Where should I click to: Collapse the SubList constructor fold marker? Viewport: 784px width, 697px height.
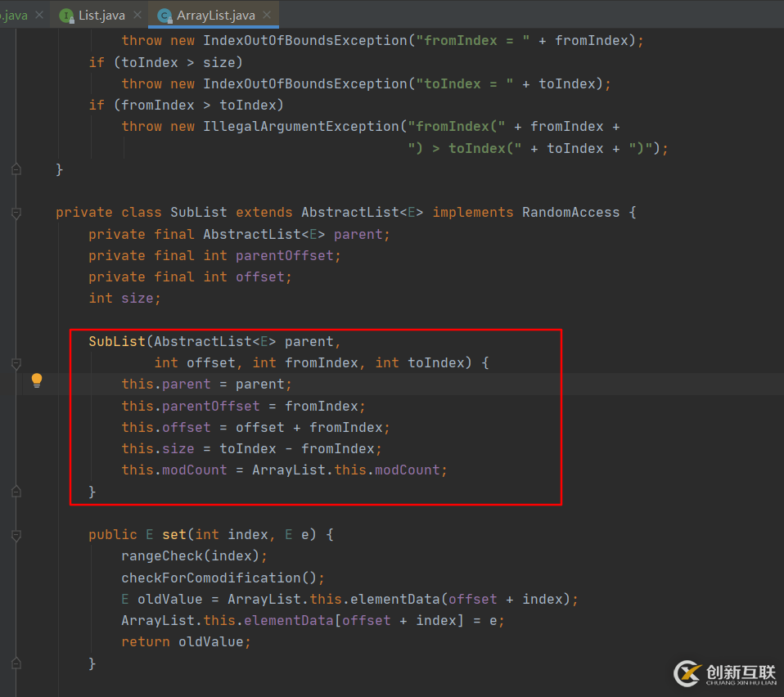16,364
